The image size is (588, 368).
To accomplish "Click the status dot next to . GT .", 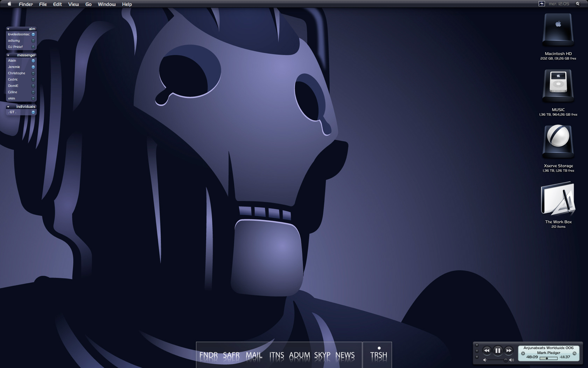I will pyautogui.click(x=33, y=112).
